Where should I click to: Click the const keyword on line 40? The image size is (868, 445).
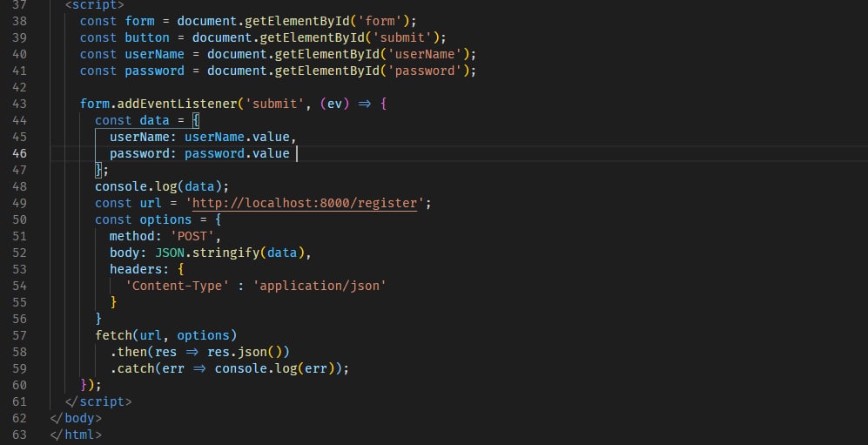98,54
